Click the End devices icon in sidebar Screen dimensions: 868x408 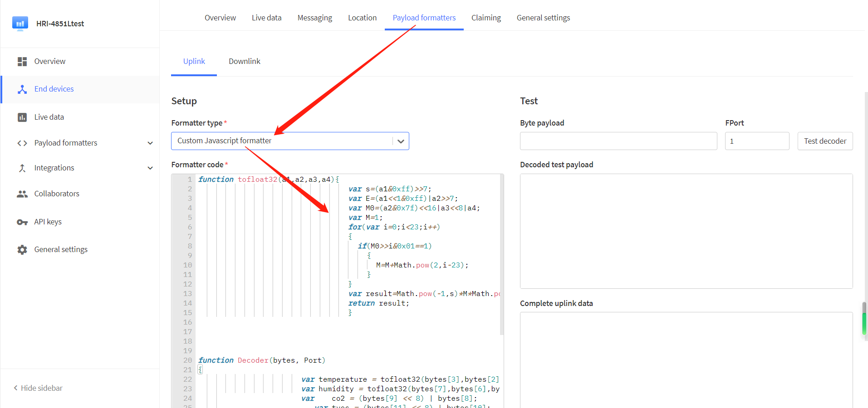[22, 89]
